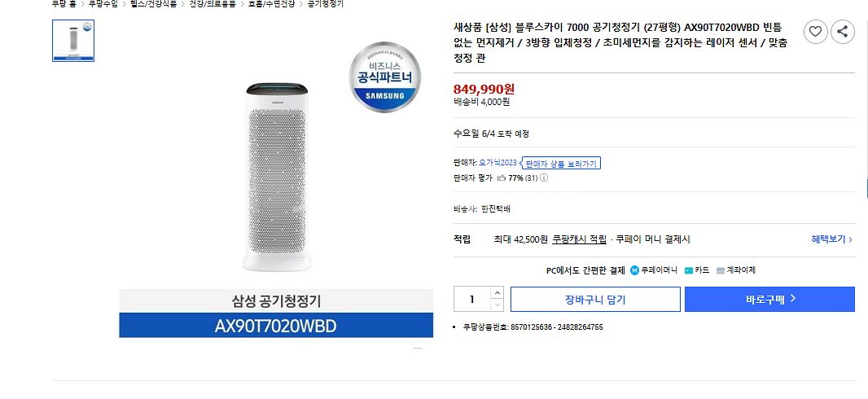This screenshot has width=868, height=399.
Task: Increase quantity with the up arrow
Action: (497, 292)
